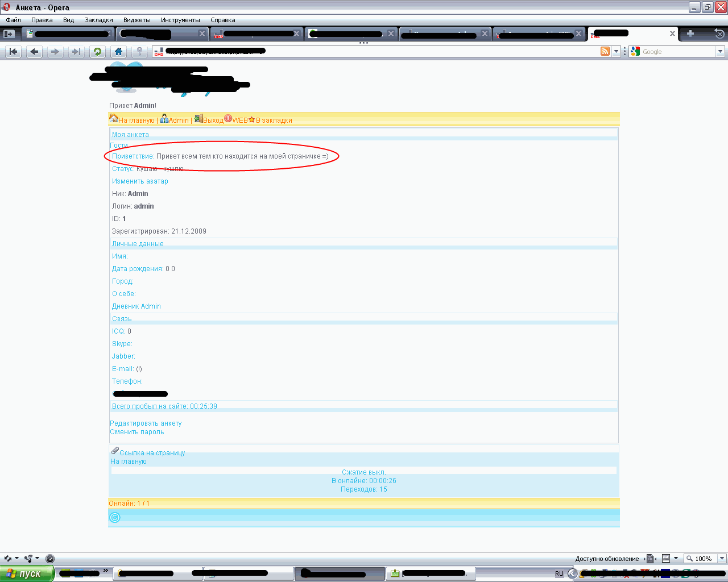Close the active tab with its X
728x582 pixels.
click(672, 34)
